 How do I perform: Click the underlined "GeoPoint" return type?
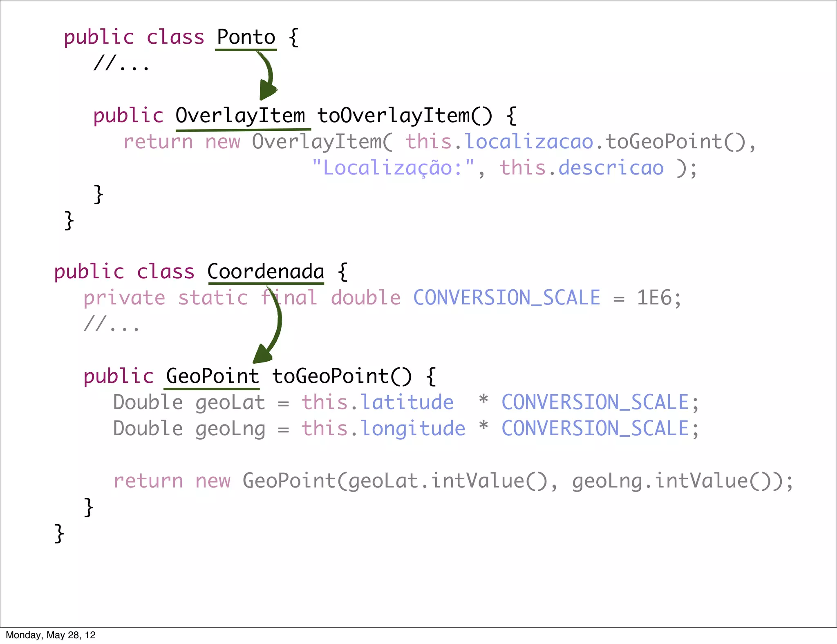(213, 376)
